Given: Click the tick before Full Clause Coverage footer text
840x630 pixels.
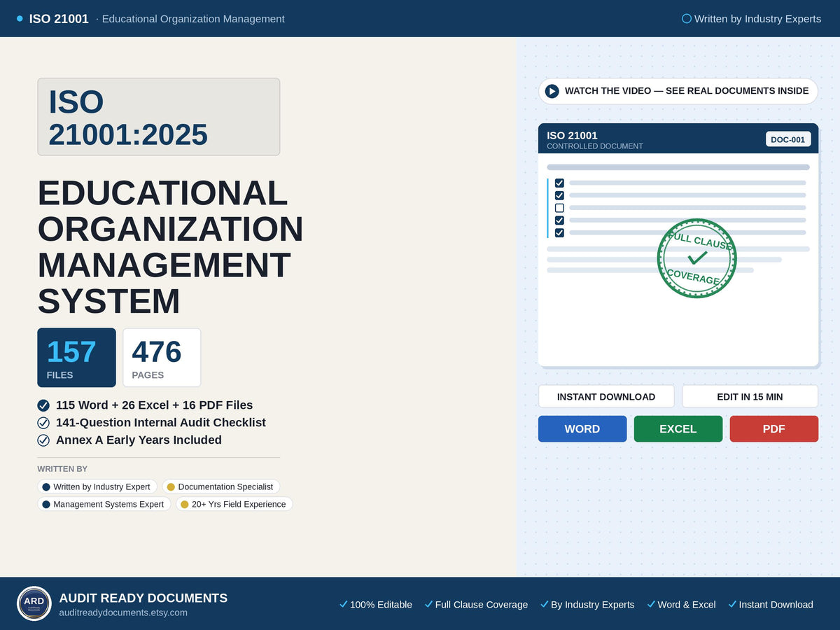Looking at the screenshot, I should (x=428, y=604).
